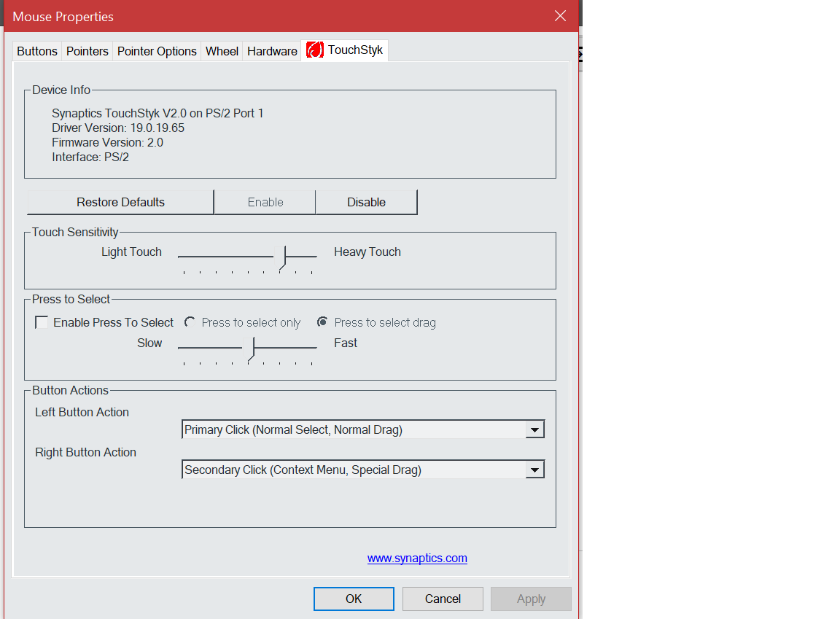Screen dimensions: 840x619
Task: Confirm changes with OK button
Action: [x=354, y=599]
